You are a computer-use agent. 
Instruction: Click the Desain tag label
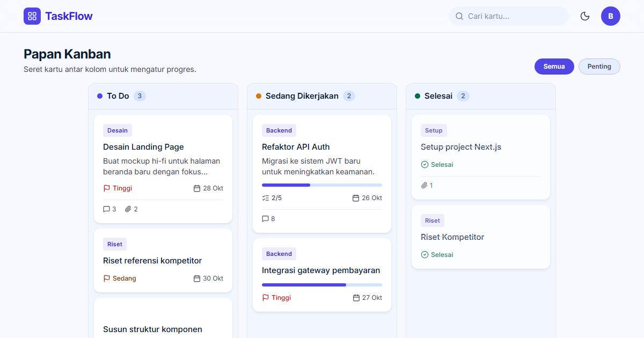(x=118, y=130)
